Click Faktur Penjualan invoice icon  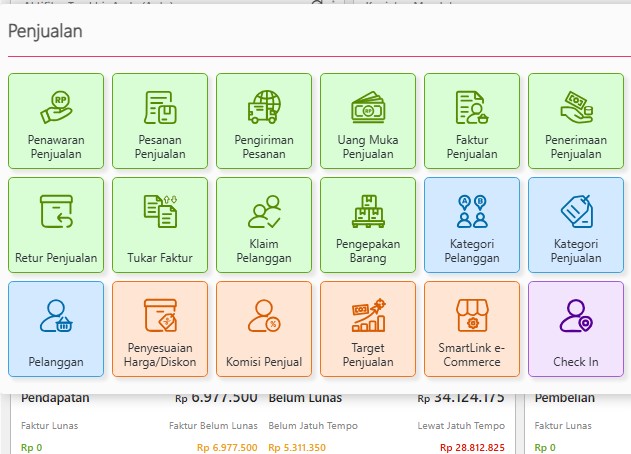(472, 107)
